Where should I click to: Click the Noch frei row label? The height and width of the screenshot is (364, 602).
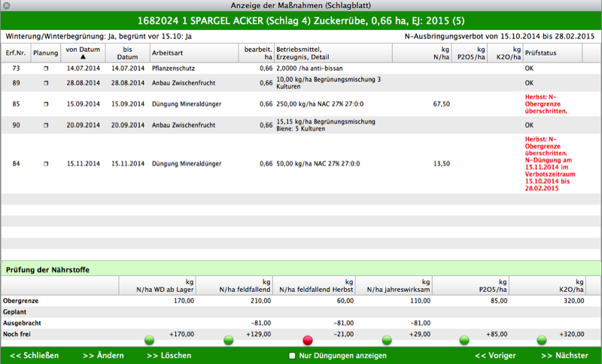pos(17,335)
